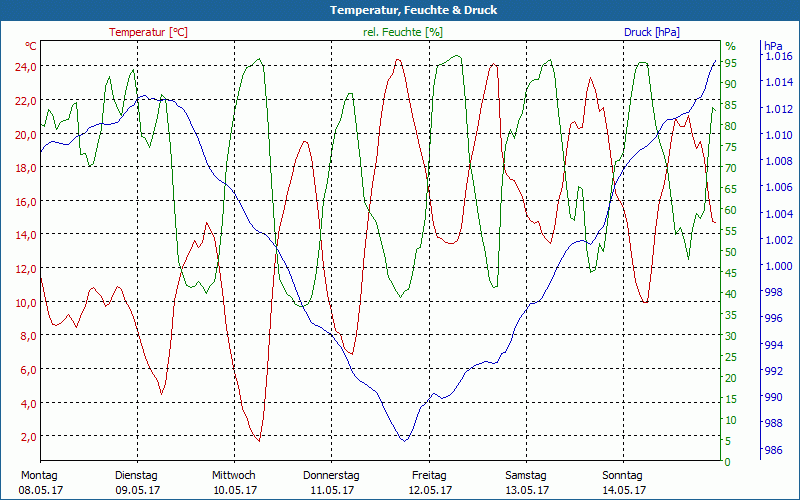The height and width of the screenshot is (500, 800).
Task: Click the '95' humidity axis value
Action: click(x=731, y=63)
